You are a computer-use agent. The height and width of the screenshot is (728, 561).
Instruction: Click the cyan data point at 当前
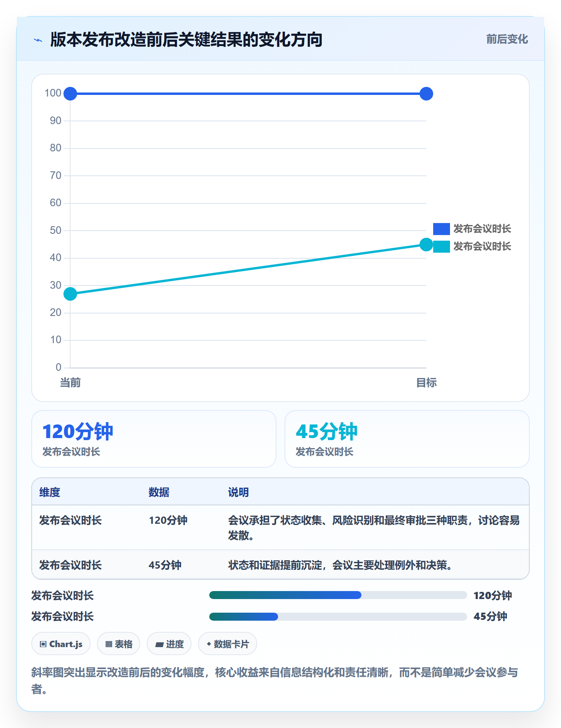[70, 294]
